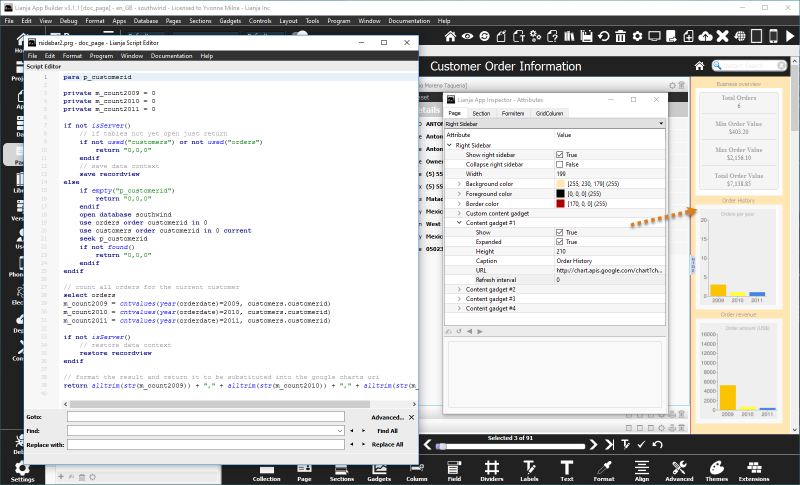This screenshot has height=485, width=800.
Task: Uncheck the Show right sidebar checkbox
Action: (560, 155)
